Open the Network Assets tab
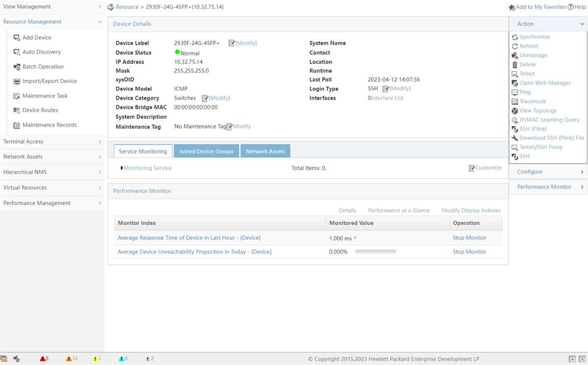This screenshot has height=365, width=588. point(265,151)
